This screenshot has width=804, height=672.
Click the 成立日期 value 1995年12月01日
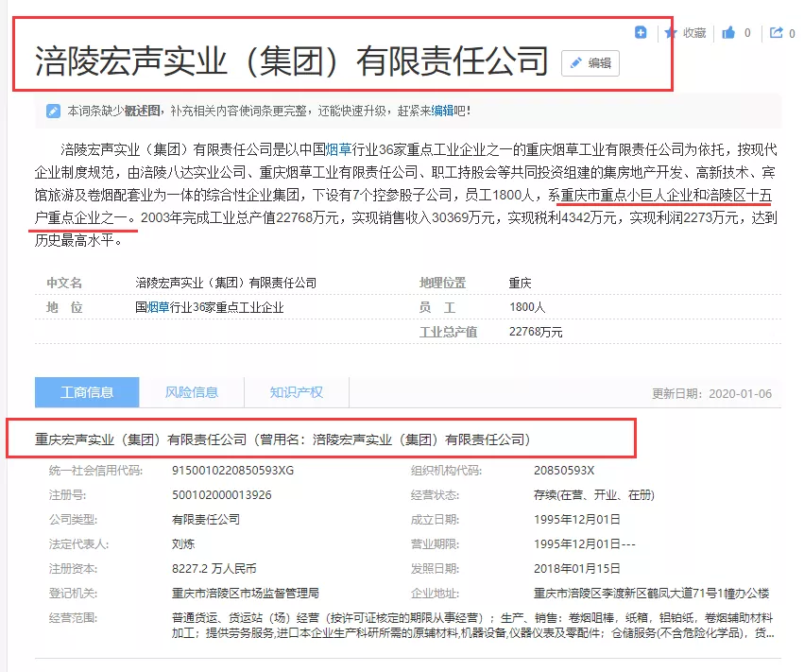click(x=577, y=520)
